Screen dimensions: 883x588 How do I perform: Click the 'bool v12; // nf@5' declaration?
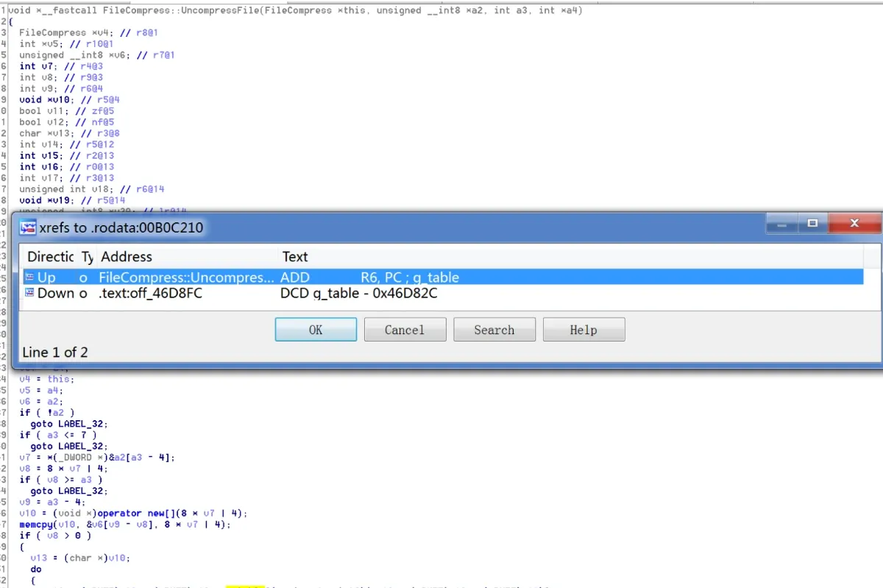[66, 122]
